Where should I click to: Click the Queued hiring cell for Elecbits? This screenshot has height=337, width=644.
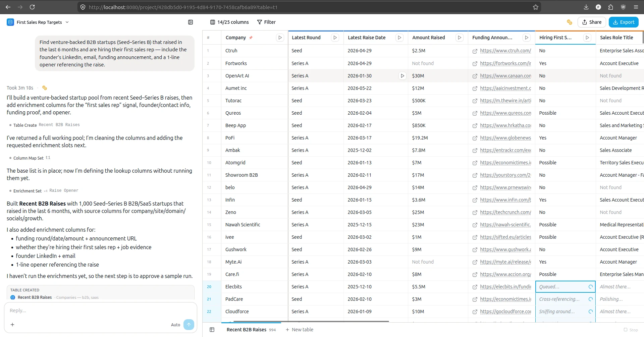point(565,287)
